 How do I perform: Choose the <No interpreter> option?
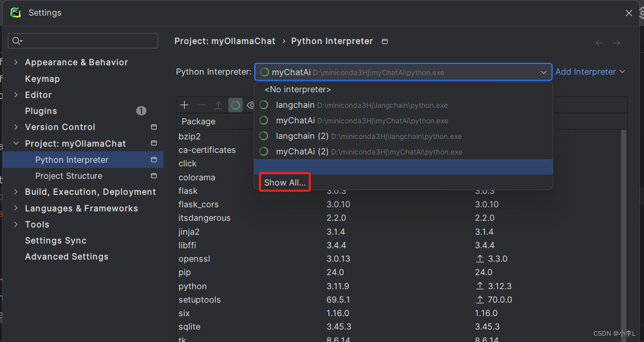(297, 89)
